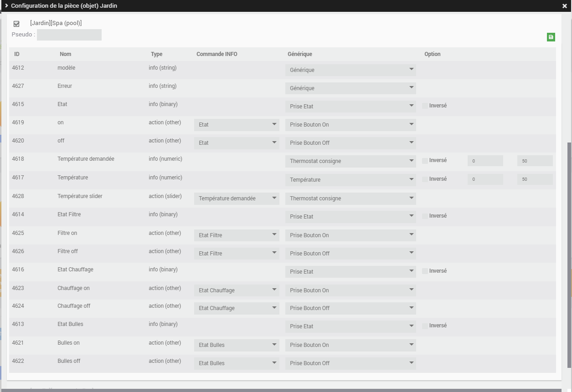Click the vertical scrollbar on right edge

[x=569, y=255]
